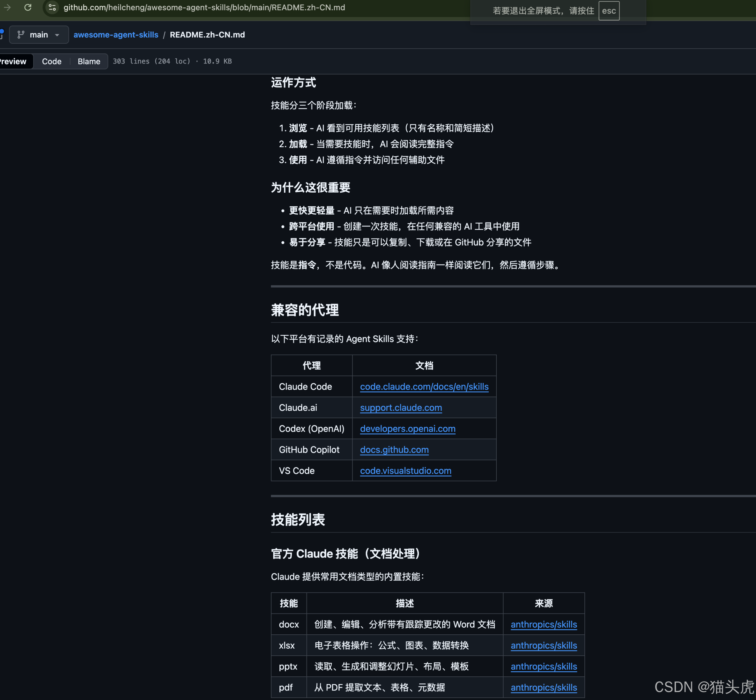
Task: Open the awesome-agent-skills breadcrumb link
Action: (116, 35)
